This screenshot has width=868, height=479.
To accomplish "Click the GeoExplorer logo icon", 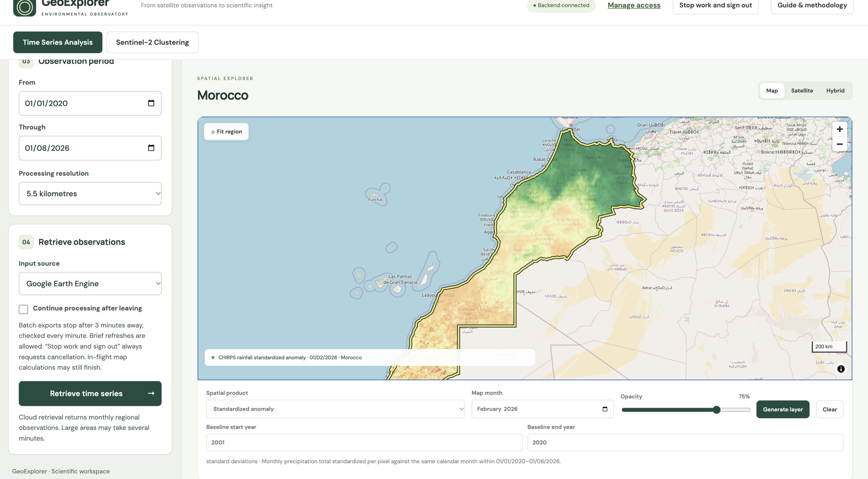I will (x=24, y=7).
